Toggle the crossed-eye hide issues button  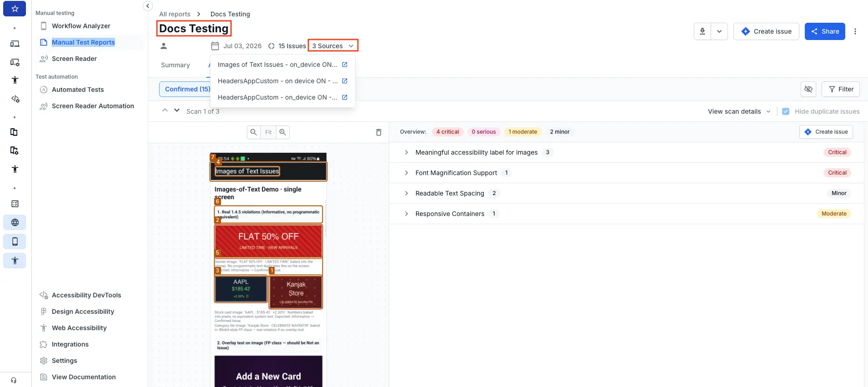[808, 89]
